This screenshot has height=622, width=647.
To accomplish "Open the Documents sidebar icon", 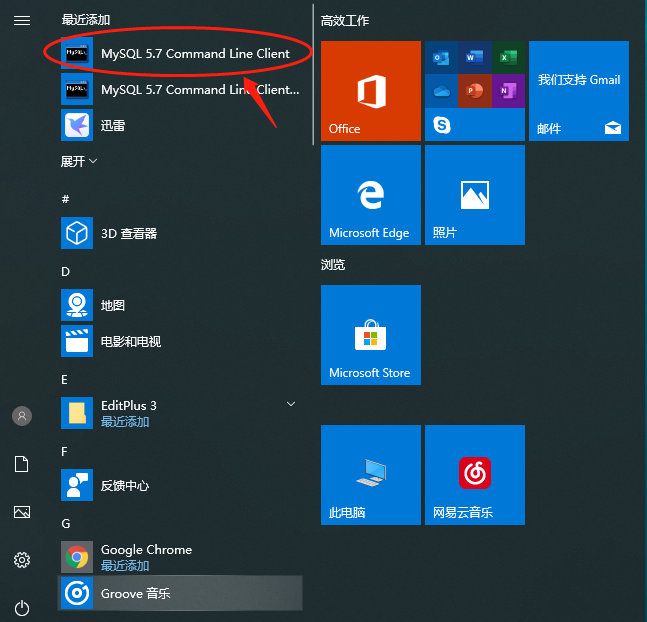I will pos(22,464).
